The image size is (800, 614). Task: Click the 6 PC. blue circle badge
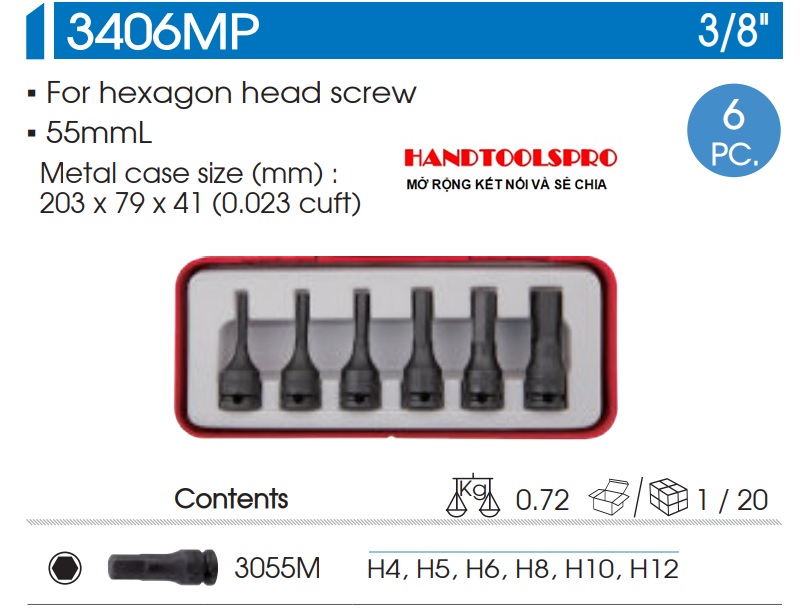pyautogui.click(x=733, y=131)
